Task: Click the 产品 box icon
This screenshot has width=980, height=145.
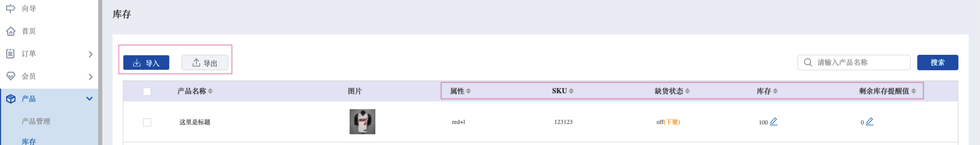Action: click(11, 99)
